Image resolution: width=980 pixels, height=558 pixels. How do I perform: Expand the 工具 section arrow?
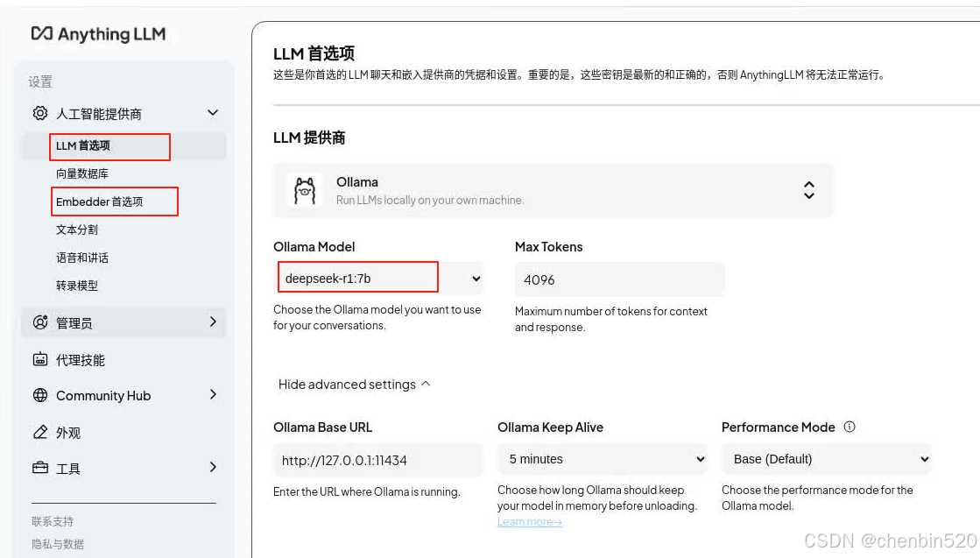[x=213, y=467]
